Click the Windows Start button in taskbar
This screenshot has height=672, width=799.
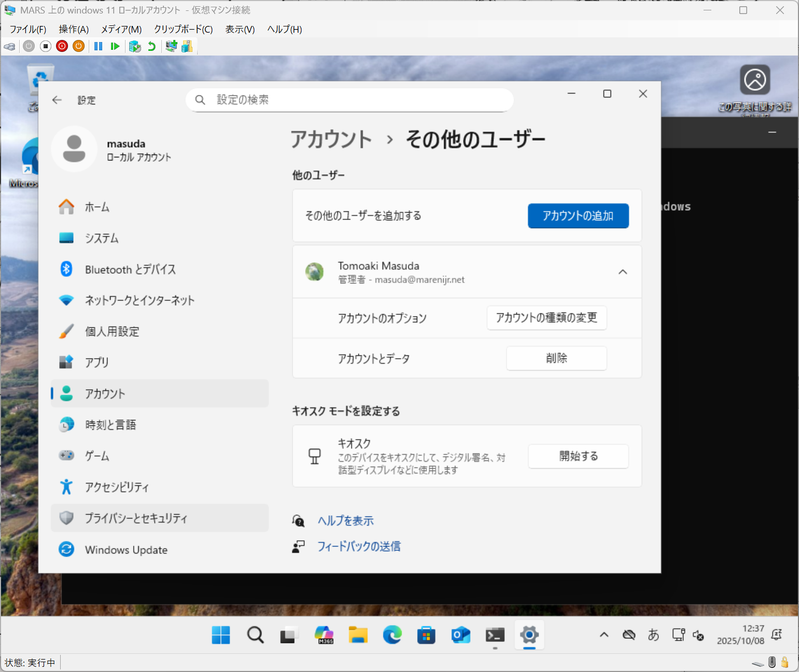click(221, 635)
